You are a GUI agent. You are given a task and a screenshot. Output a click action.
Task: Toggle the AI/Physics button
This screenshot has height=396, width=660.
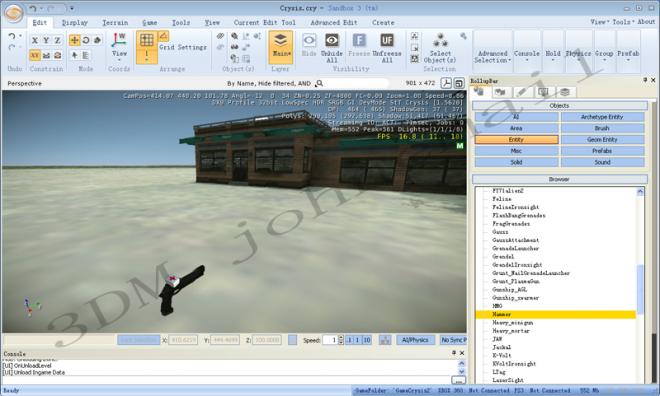point(415,340)
